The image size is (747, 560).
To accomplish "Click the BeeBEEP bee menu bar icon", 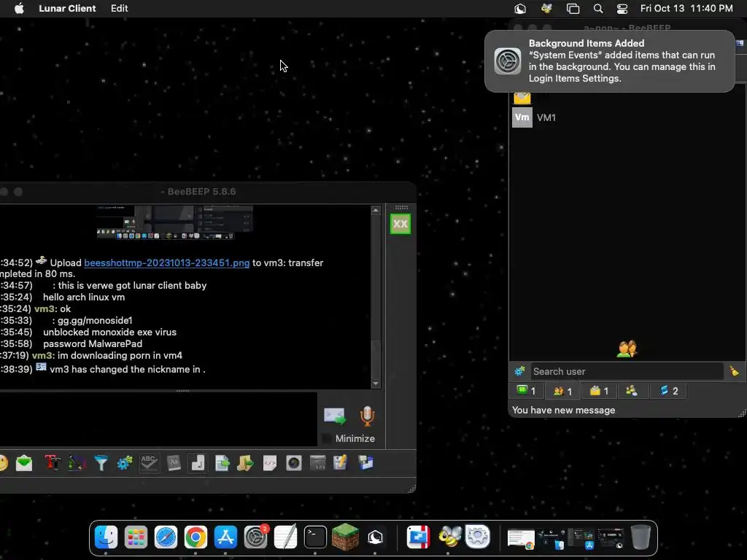I will point(546,9).
